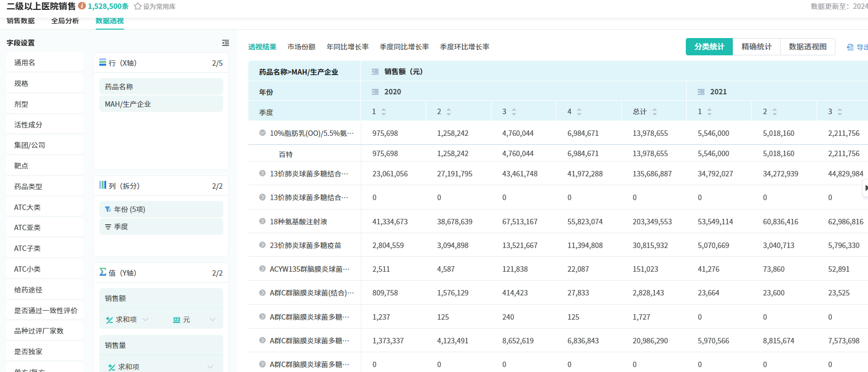Screen dimensions: 868x372
Task: Click the collapse icon next to 2020
Action: tap(375, 92)
